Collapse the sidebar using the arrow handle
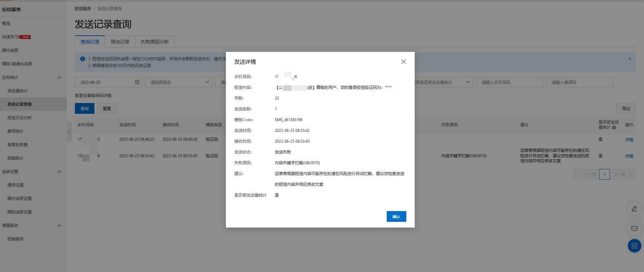The image size is (644, 272). pos(69,132)
